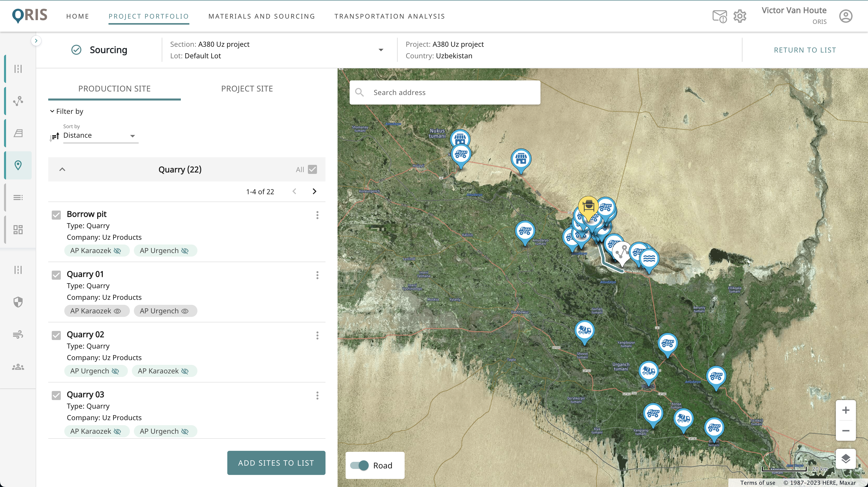
Task: Click the user profile avatar icon
Action: [x=845, y=16]
